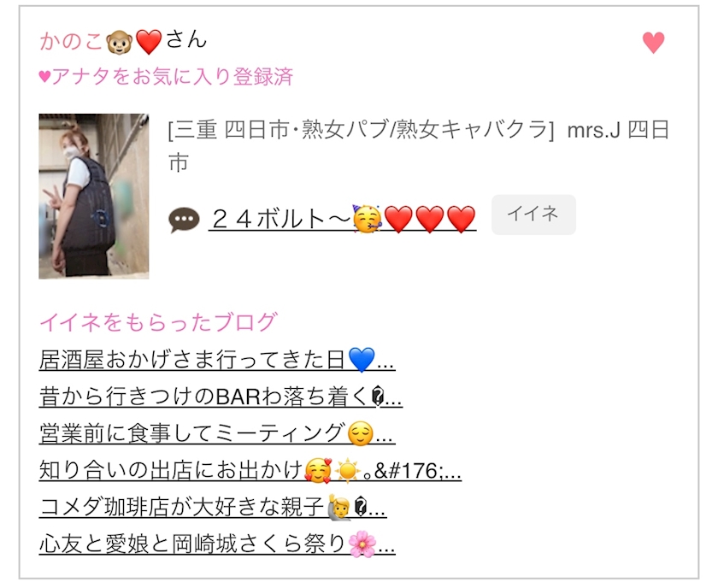The height and width of the screenshot is (588, 718).
Task: Open the ２４ボルト〜 blog post link
Action: pyautogui.click(x=343, y=219)
